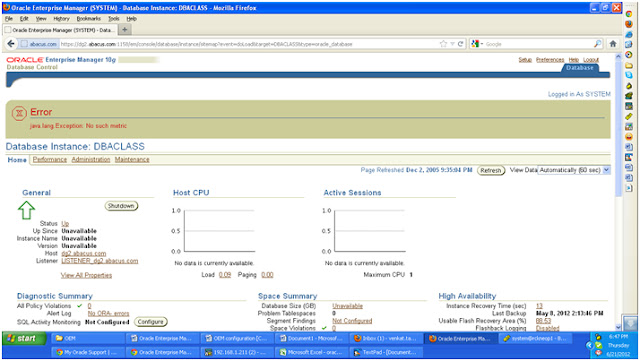Image resolution: width=640 pixels, height=361 pixels.
Task: Open Skype from the side quick-launch bar
Action: [629, 75]
